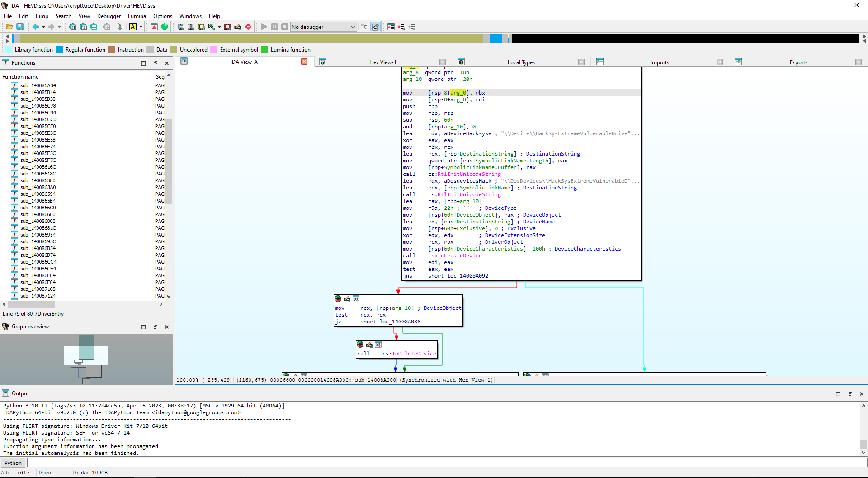The height and width of the screenshot is (478, 868).
Task: Click the Lumina function green color swatch
Action: (264, 50)
